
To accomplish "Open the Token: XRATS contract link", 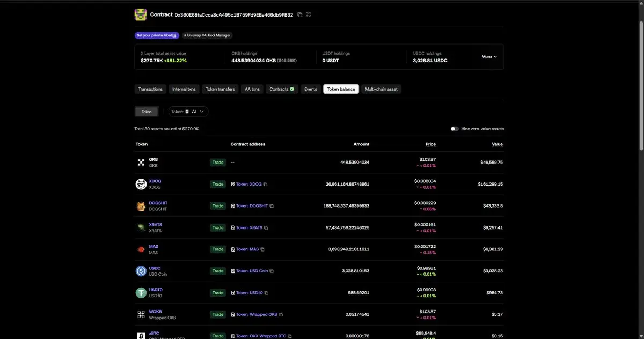I will tap(250, 227).
